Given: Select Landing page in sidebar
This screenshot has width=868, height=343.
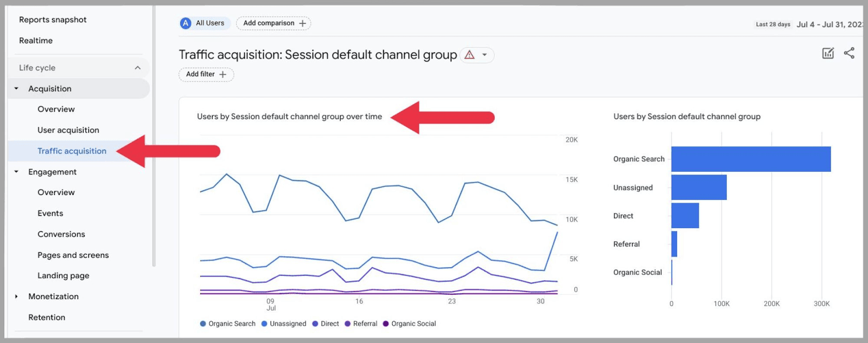Looking at the screenshot, I should click(x=63, y=276).
